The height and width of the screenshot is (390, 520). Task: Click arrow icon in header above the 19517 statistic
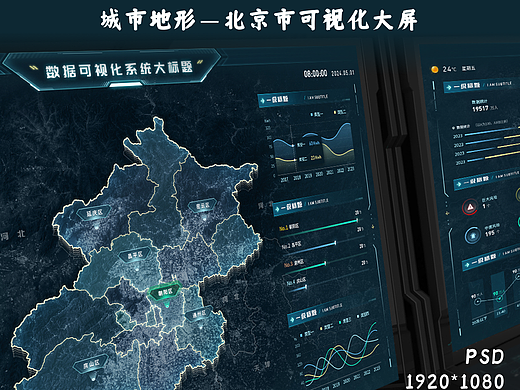(449, 87)
